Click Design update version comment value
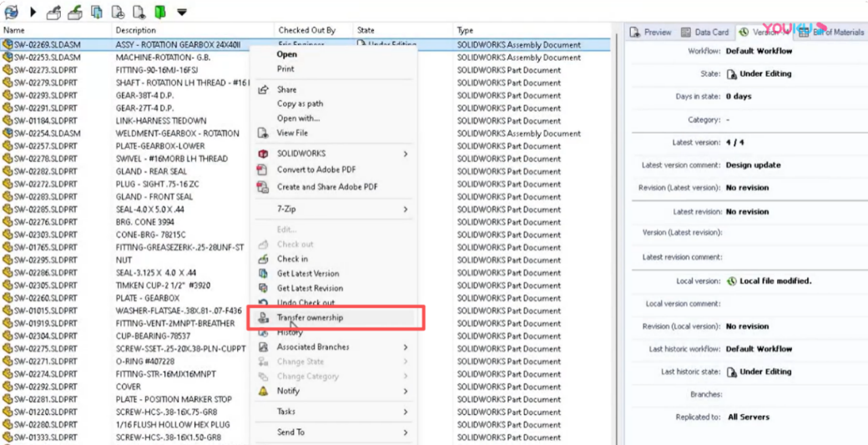868x445 pixels. pyautogui.click(x=754, y=165)
